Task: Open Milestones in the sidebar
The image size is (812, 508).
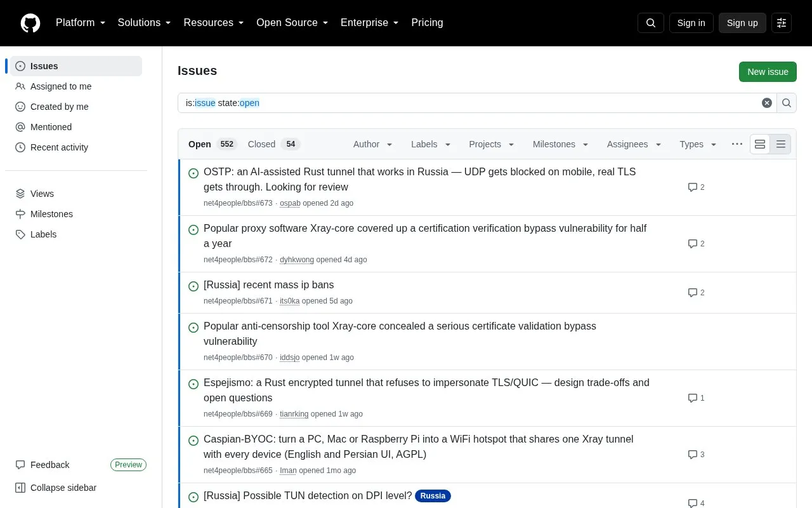Action: click(x=76, y=214)
